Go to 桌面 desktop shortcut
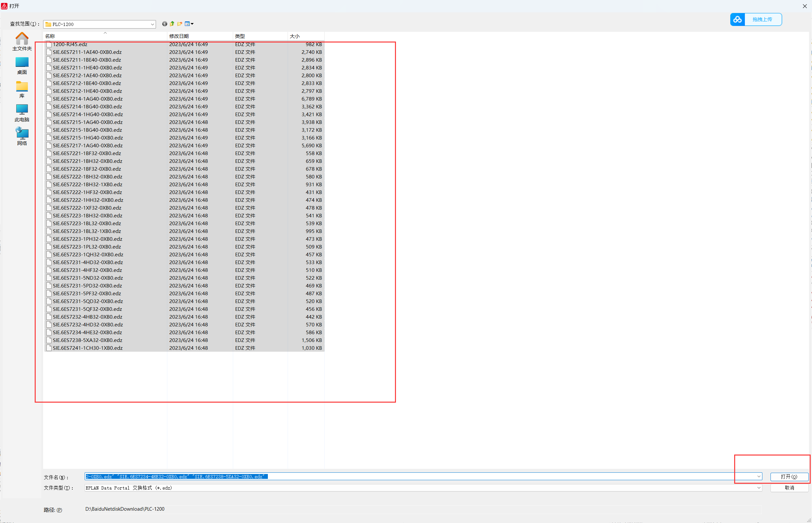Viewport: 812px width, 523px height. click(22, 66)
